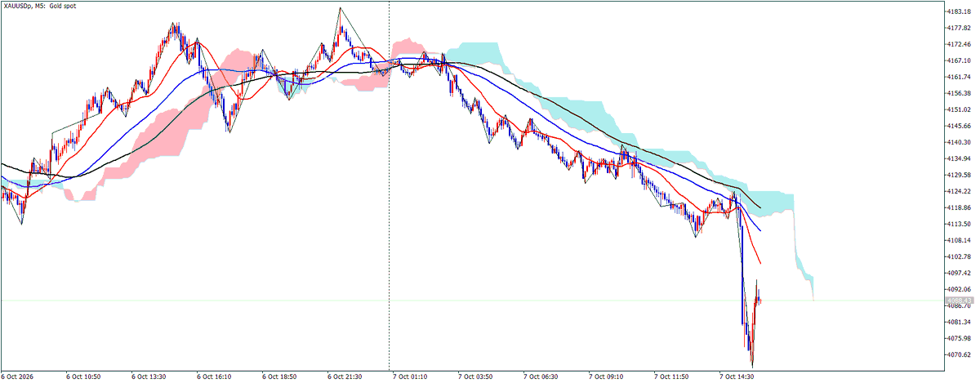
Task: Click the 6 Oct 13:30 time label
Action: tap(149, 377)
